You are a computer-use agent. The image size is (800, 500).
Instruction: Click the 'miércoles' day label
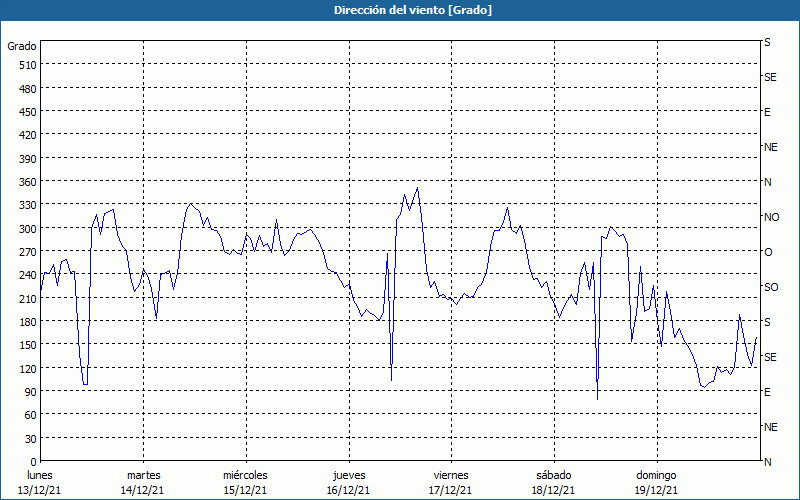pos(245,475)
